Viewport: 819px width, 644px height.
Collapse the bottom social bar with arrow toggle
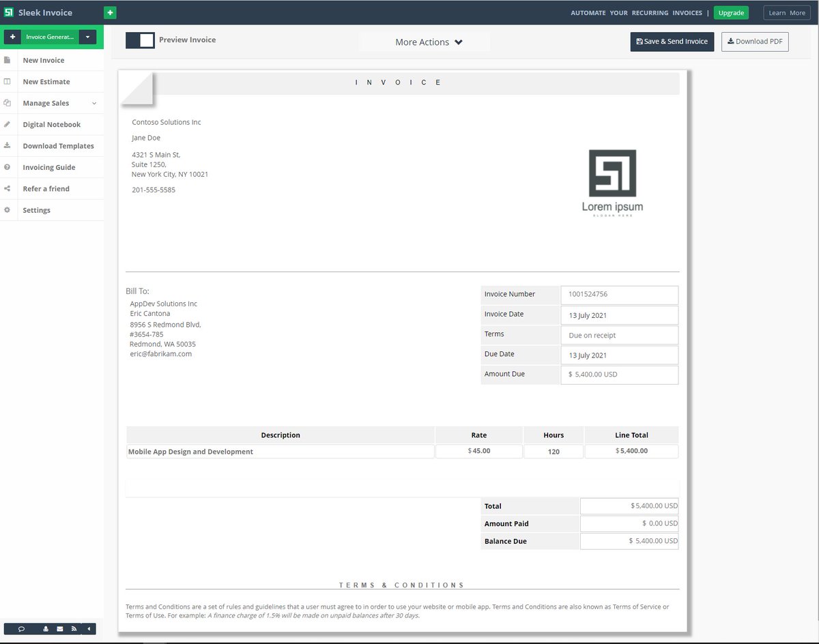coord(89,628)
